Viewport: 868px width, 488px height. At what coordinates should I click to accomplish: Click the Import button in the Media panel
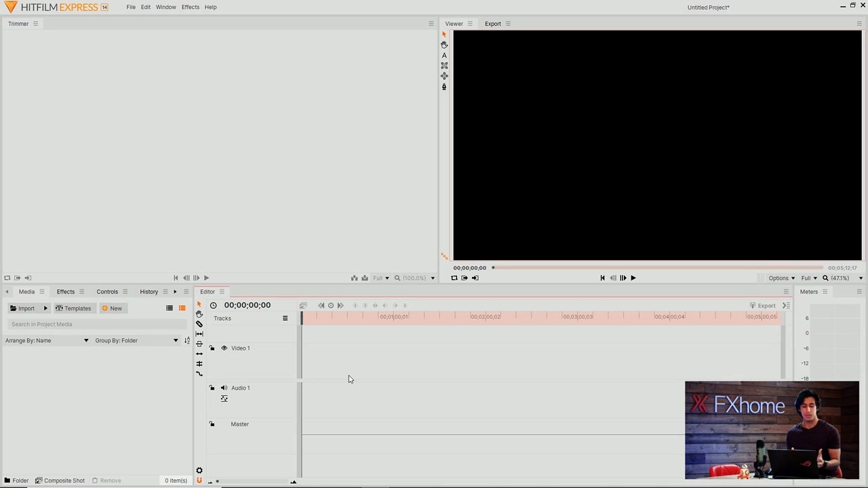point(26,308)
